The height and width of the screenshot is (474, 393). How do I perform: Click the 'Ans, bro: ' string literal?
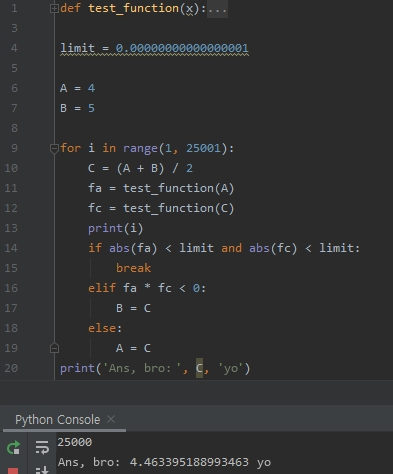coord(142,368)
